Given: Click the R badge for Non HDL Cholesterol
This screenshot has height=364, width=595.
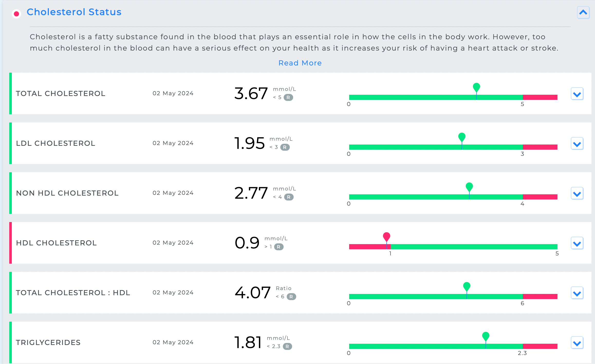Looking at the screenshot, I should (x=289, y=197).
